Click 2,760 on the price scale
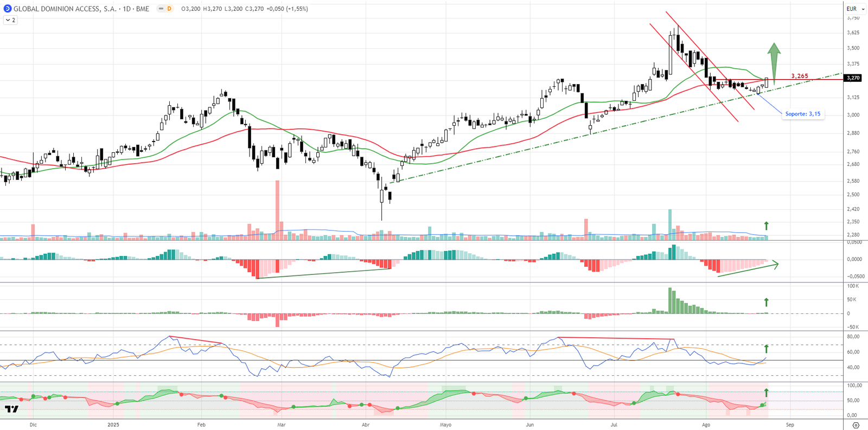 tap(853, 151)
